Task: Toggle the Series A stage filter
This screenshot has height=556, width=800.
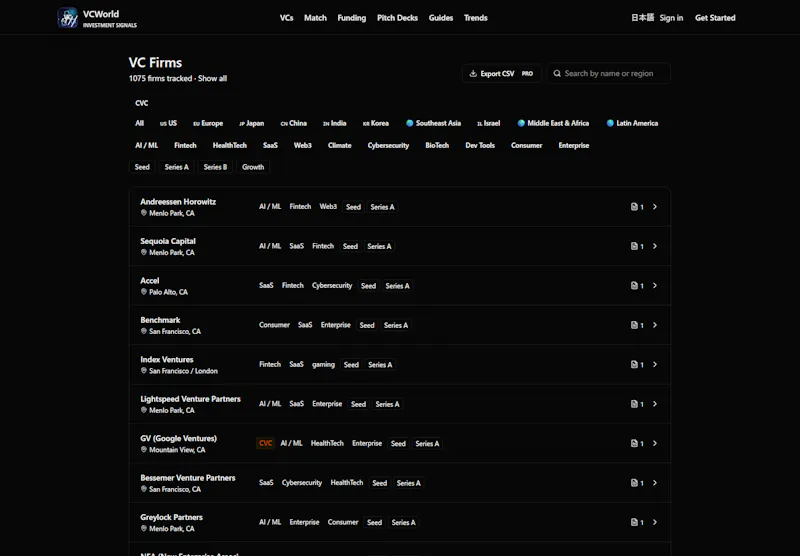Action: pos(177,167)
